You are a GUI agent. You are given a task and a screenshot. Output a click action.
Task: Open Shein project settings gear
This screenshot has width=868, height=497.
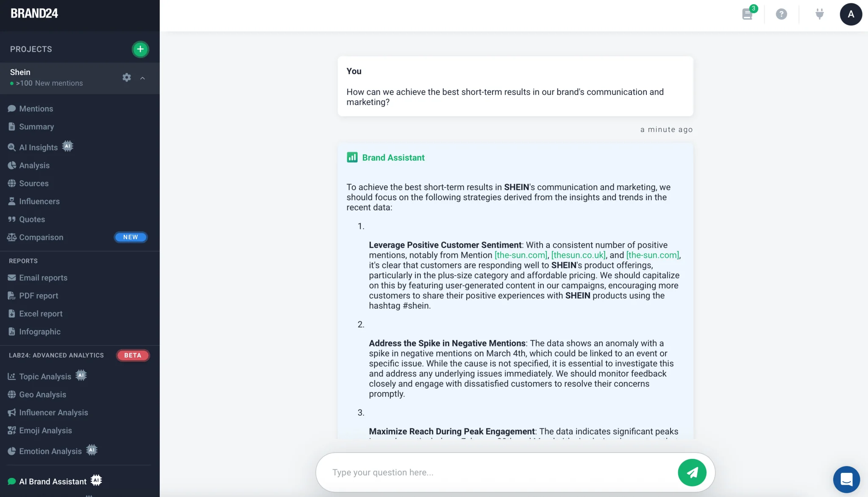pos(127,78)
